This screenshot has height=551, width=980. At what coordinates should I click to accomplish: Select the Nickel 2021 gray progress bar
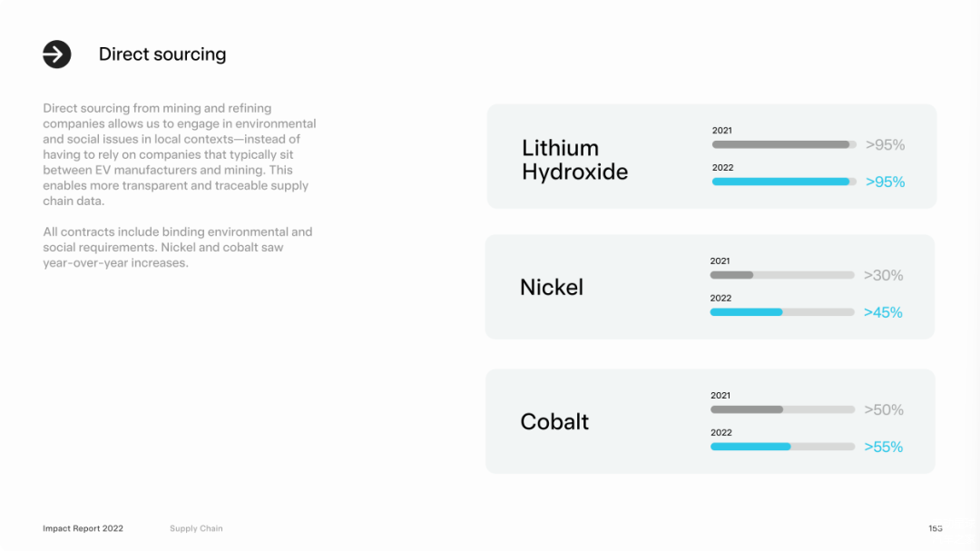(x=781, y=275)
